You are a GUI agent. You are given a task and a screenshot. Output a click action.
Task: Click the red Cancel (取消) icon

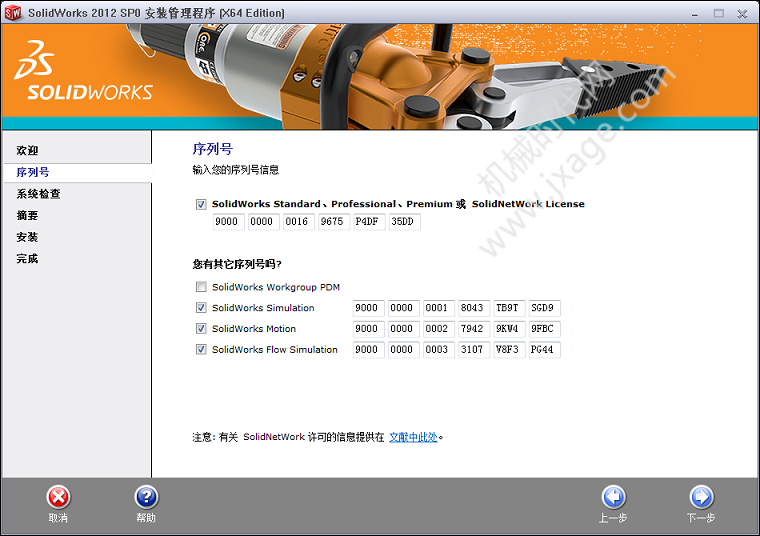58,497
